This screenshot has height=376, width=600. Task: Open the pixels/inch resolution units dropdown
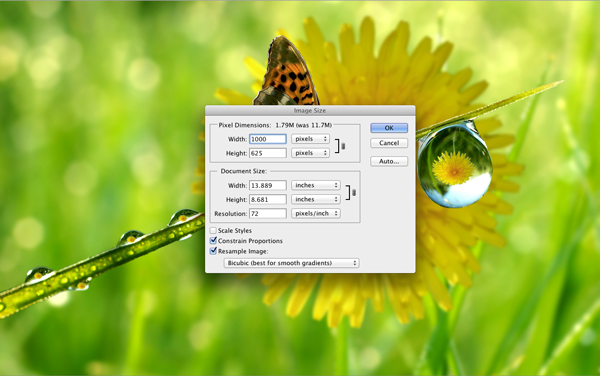coord(316,213)
